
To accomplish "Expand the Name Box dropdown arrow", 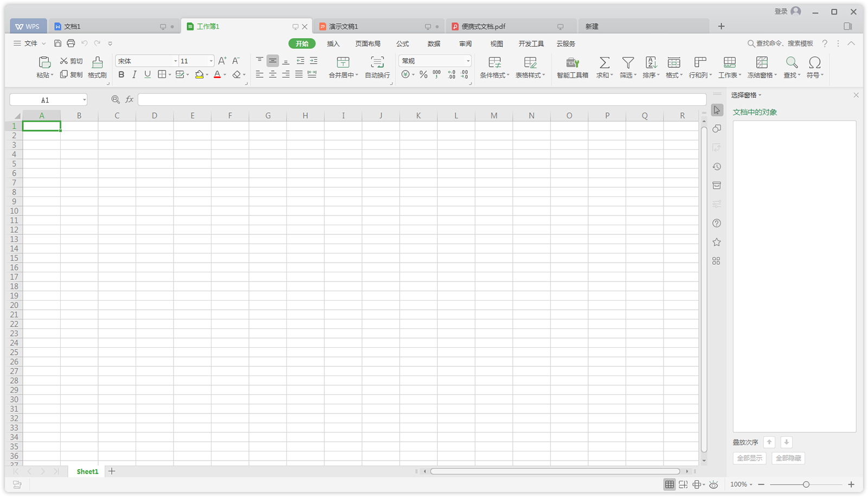I will pos(84,100).
